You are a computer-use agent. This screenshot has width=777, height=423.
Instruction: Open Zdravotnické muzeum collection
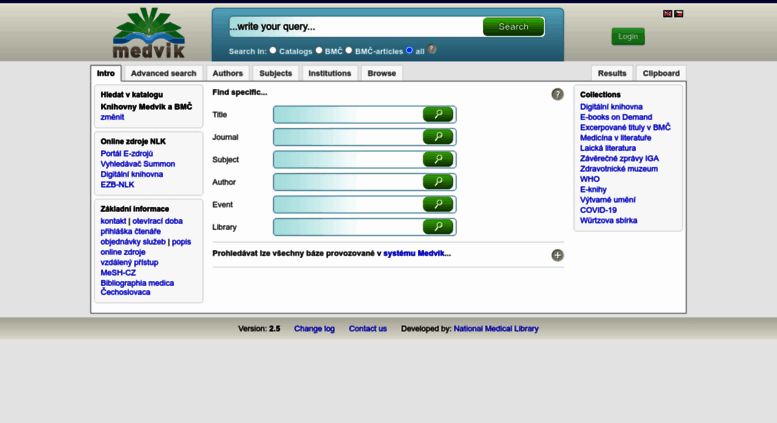pos(619,169)
